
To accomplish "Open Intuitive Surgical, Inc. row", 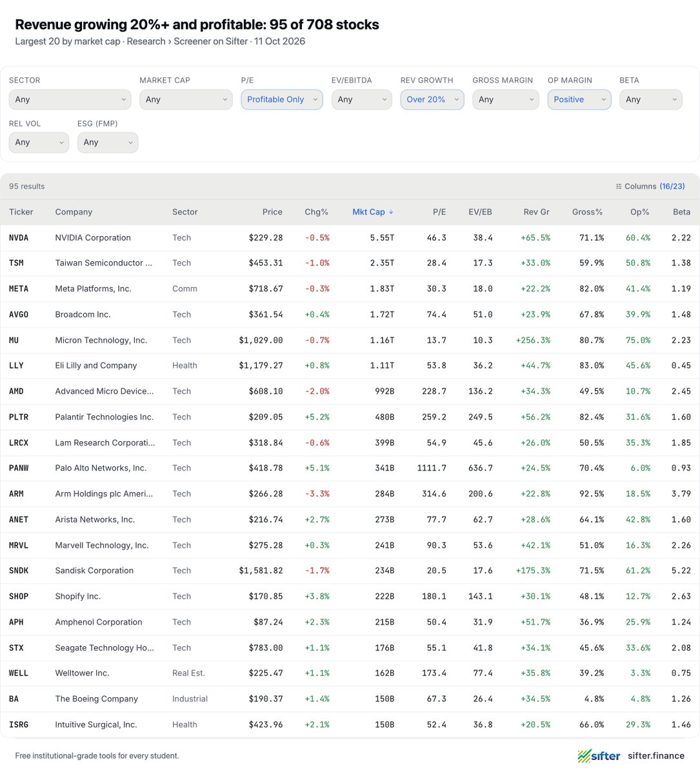I will (350, 725).
